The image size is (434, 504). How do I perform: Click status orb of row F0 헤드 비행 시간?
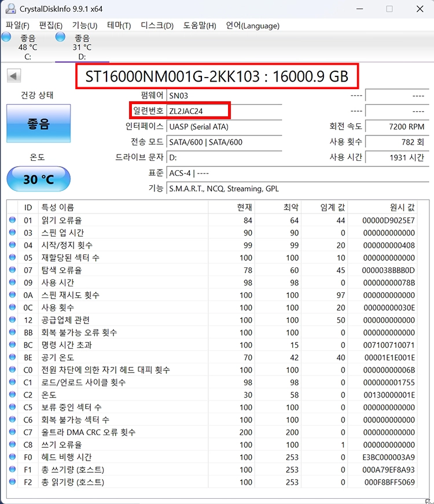tap(12, 457)
